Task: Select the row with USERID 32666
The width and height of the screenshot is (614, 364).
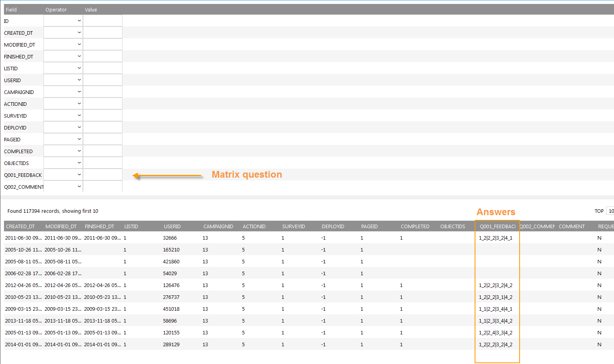Action: 170,238
